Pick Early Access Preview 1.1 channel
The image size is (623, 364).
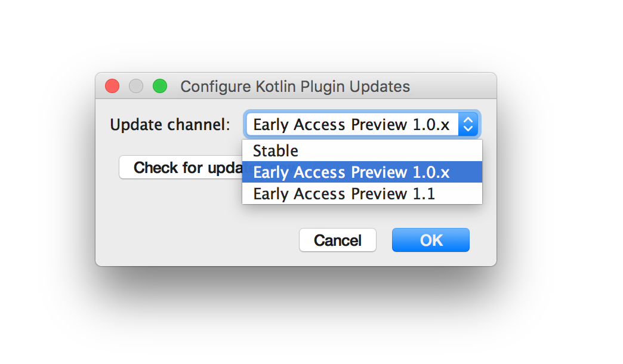point(362,193)
